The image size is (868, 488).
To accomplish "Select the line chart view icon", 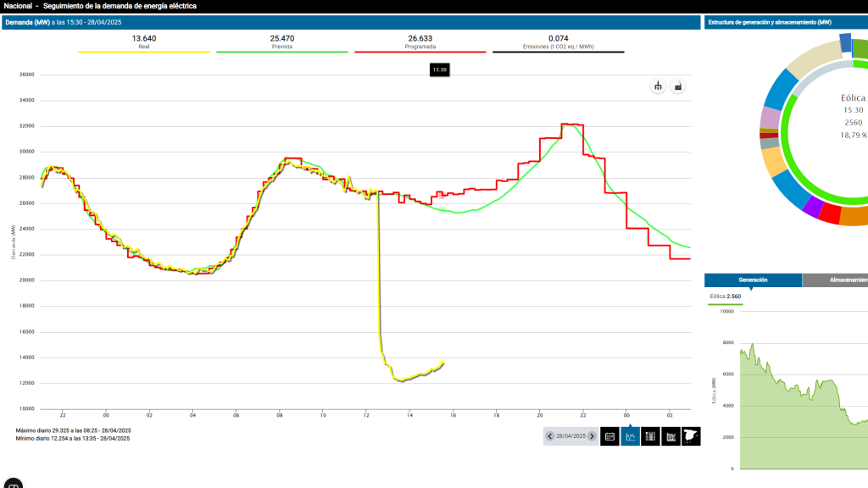I will click(x=630, y=436).
